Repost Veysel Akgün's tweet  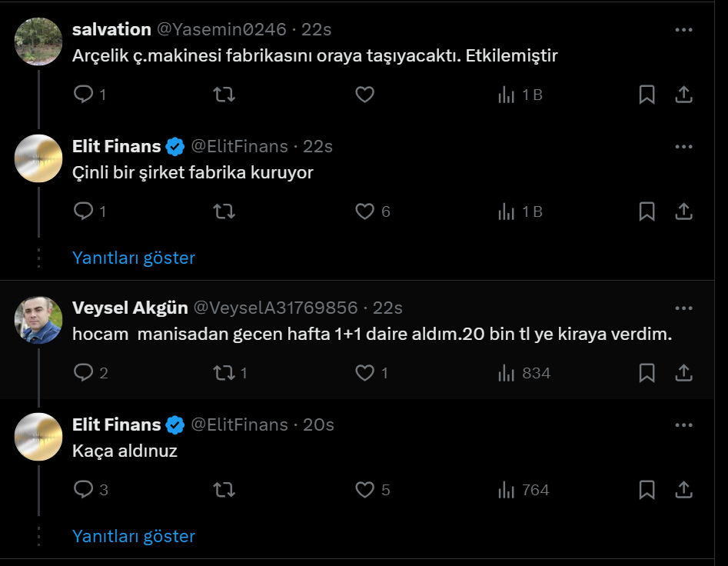[x=224, y=373]
